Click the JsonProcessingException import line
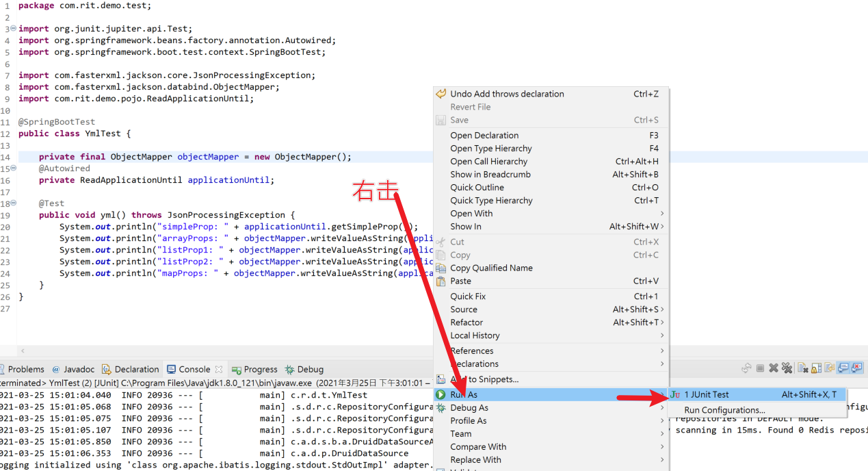The width and height of the screenshot is (868, 471). [x=167, y=75]
